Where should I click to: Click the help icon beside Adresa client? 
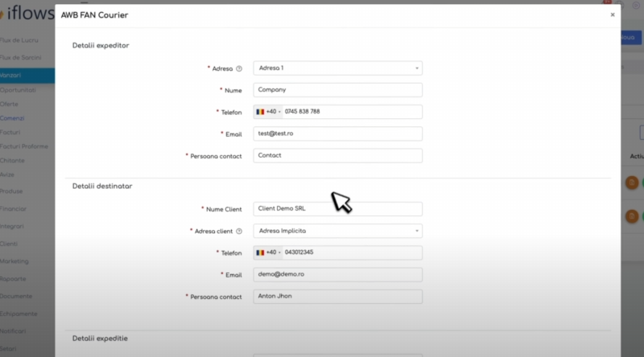(x=239, y=231)
